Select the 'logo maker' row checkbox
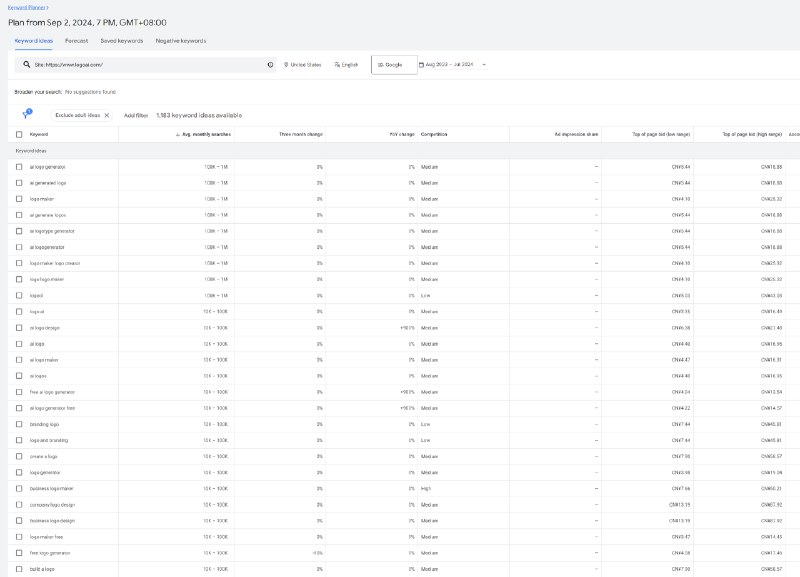The image size is (800, 577). pos(19,199)
